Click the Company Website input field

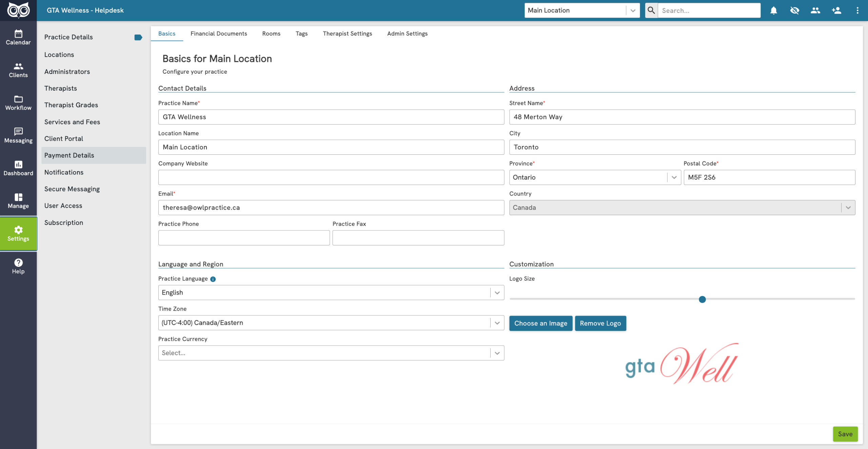(x=331, y=177)
